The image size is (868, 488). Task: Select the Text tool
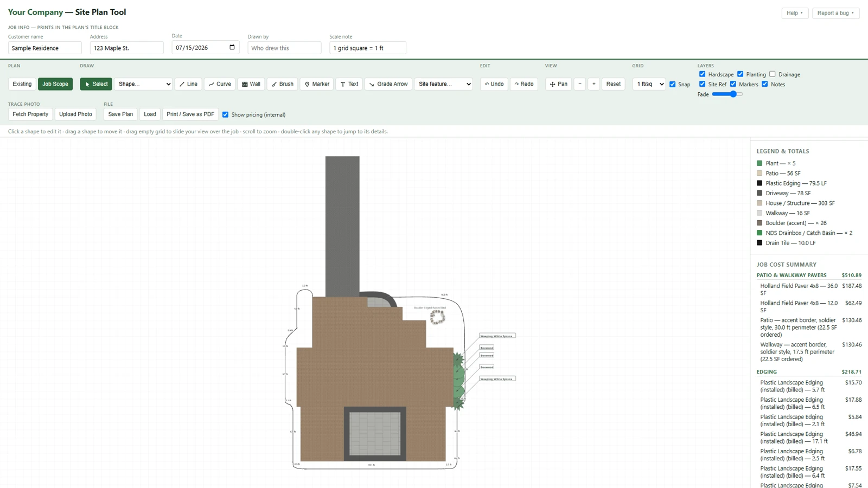349,84
